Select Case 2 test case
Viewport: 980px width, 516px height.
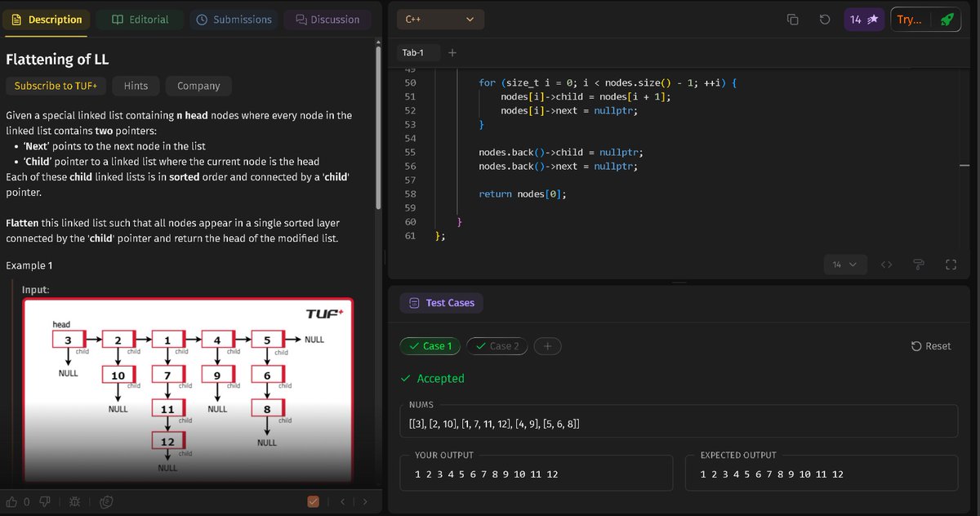pos(497,346)
